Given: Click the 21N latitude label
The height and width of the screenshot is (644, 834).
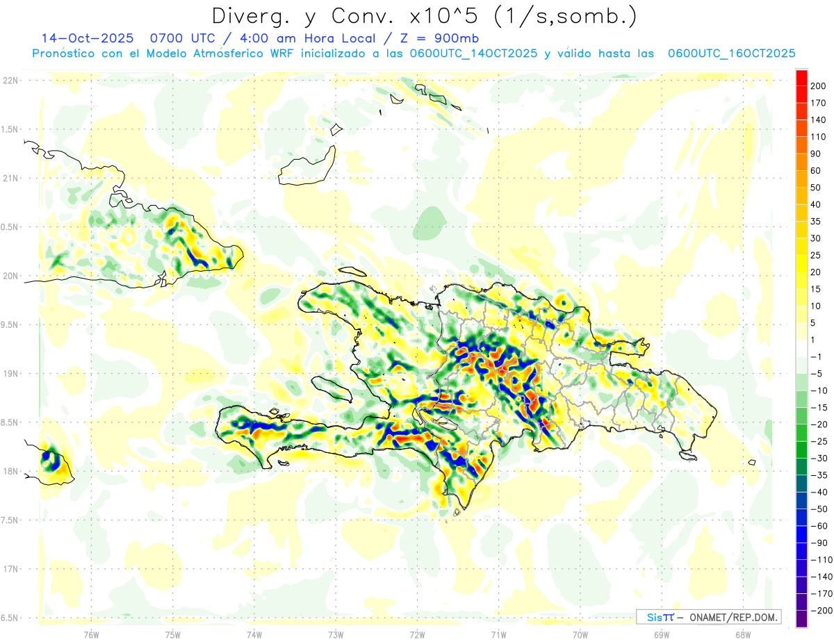Looking at the screenshot, I should point(10,179).
